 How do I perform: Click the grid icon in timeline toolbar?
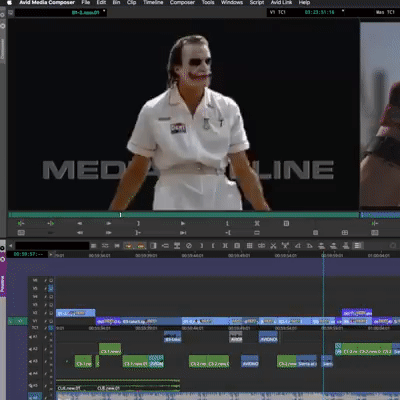coord(249,246)
